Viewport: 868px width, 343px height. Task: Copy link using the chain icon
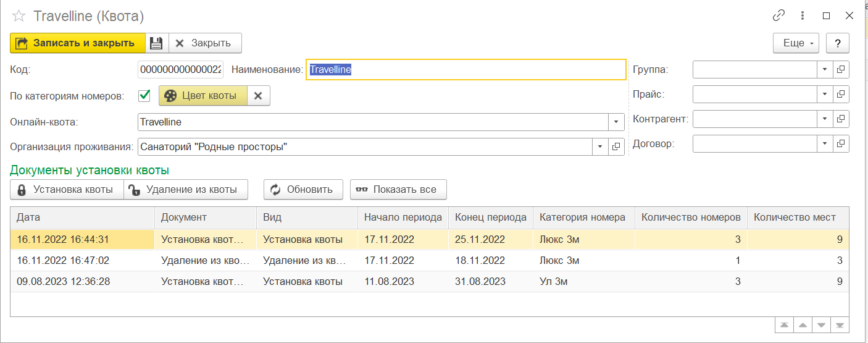tap(779, 16)
